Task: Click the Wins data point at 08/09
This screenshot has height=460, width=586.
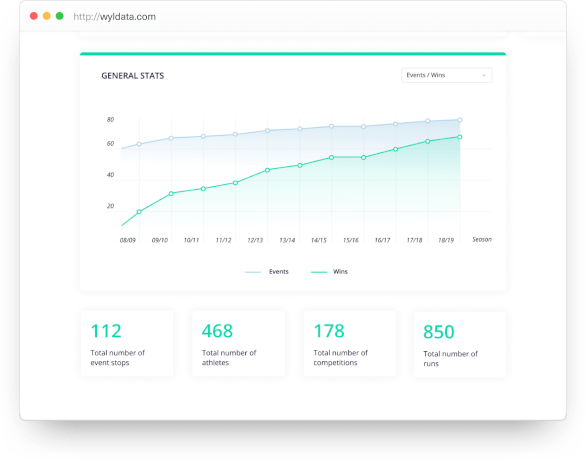Action: [139, 212]
